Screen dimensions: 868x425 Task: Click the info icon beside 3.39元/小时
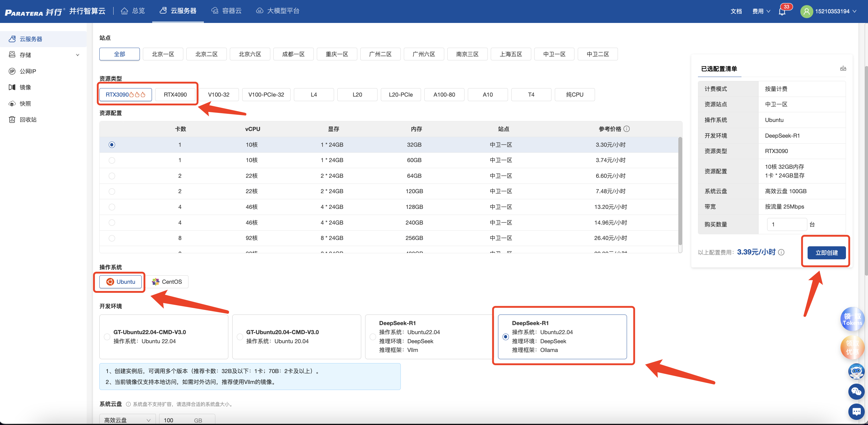coord(781,252)
